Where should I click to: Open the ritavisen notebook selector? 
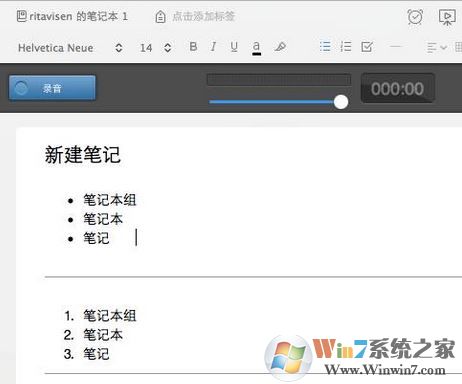point(72,16)
